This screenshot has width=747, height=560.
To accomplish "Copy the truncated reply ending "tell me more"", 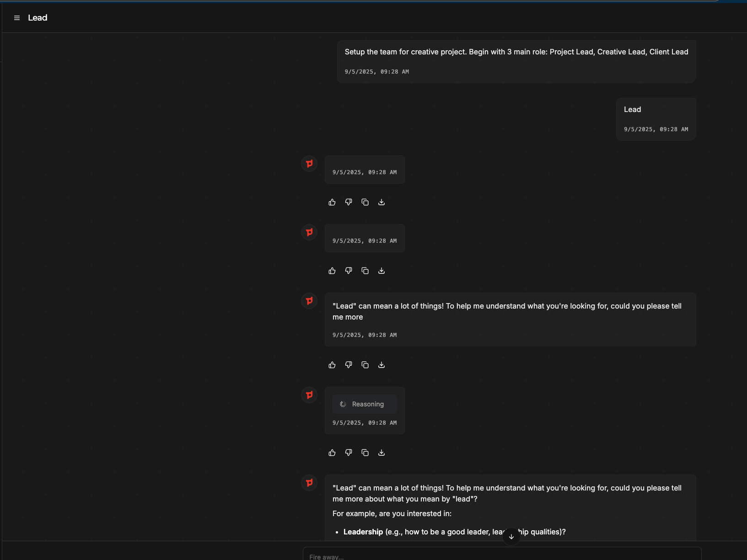I will pyautogui.click(x=365, y=365).
